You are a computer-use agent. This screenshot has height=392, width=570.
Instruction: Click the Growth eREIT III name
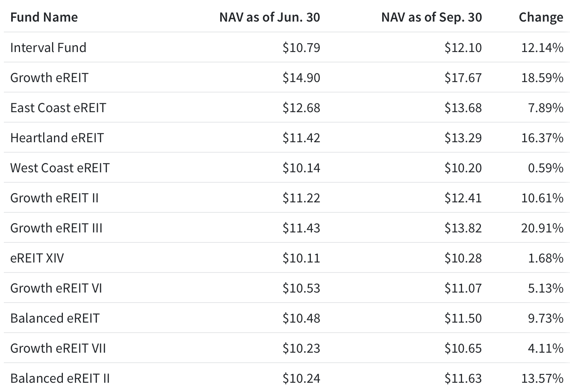click(56, 228)
